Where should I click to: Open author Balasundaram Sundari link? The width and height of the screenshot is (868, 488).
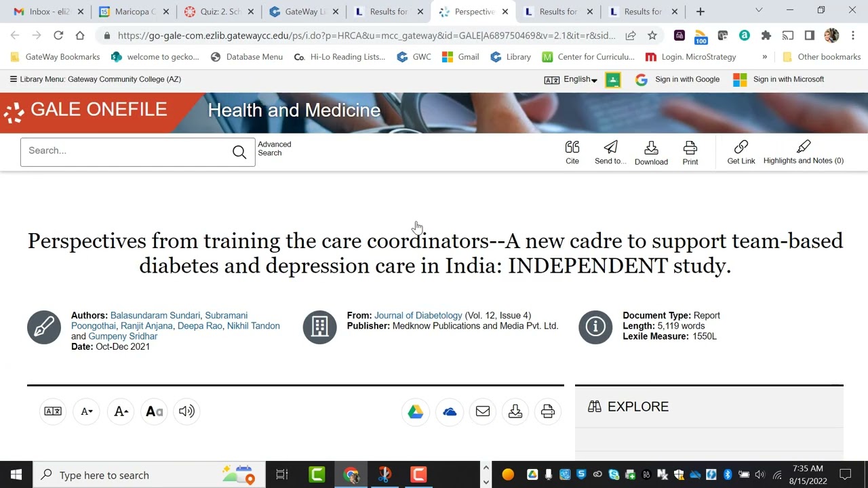(155, 315)
